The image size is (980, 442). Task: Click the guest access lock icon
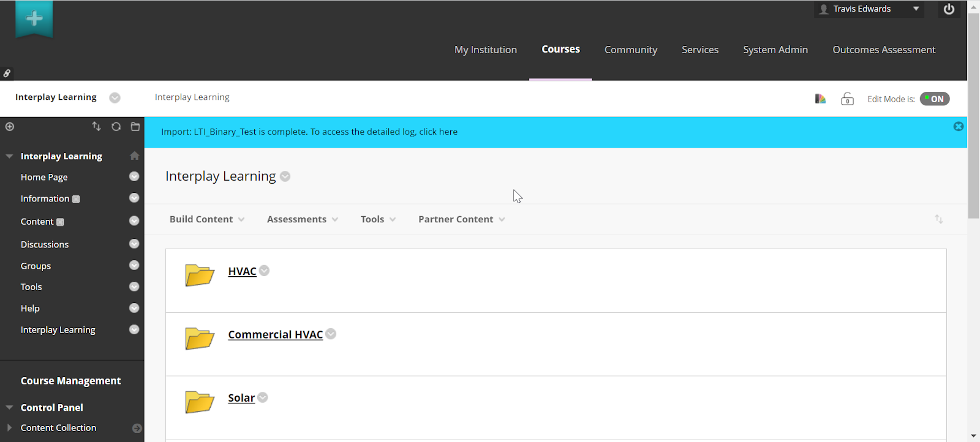pyautogui.click(x=847, y=99)
